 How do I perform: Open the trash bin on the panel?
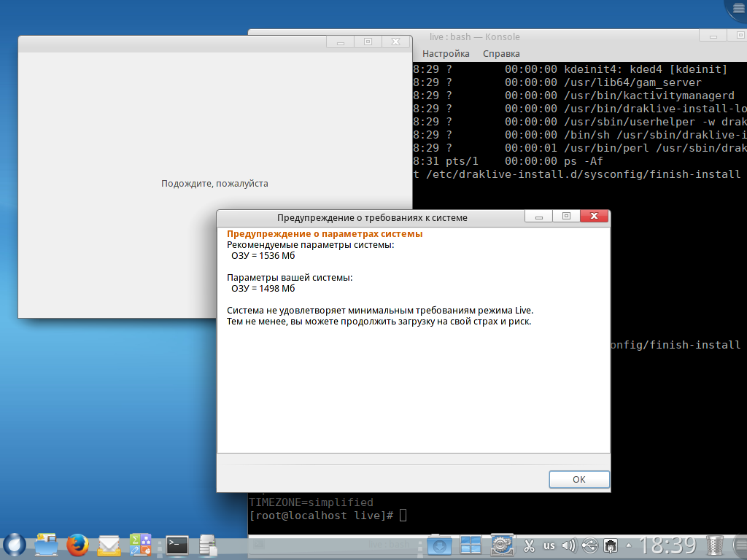click(714, 545)
